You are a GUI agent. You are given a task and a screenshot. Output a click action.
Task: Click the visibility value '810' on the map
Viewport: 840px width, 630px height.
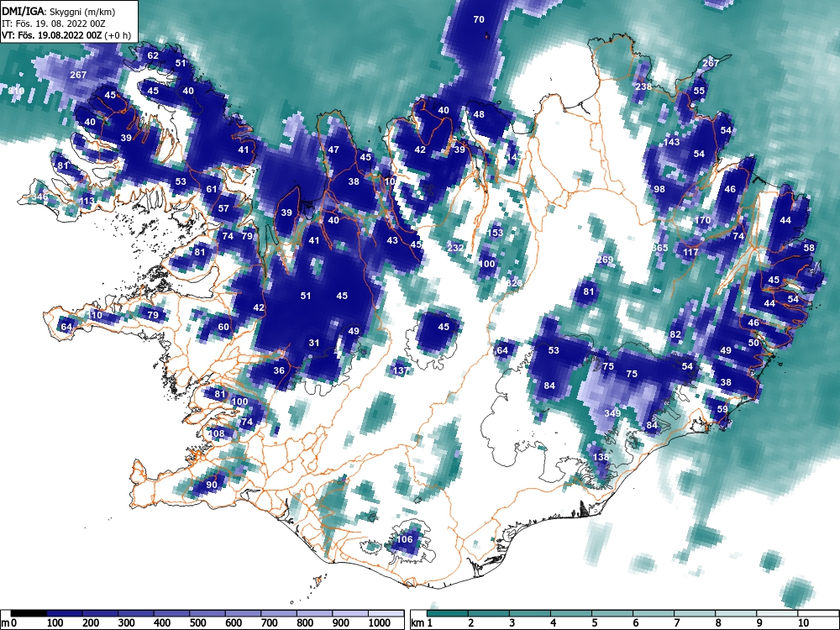(x=16, y=91)
